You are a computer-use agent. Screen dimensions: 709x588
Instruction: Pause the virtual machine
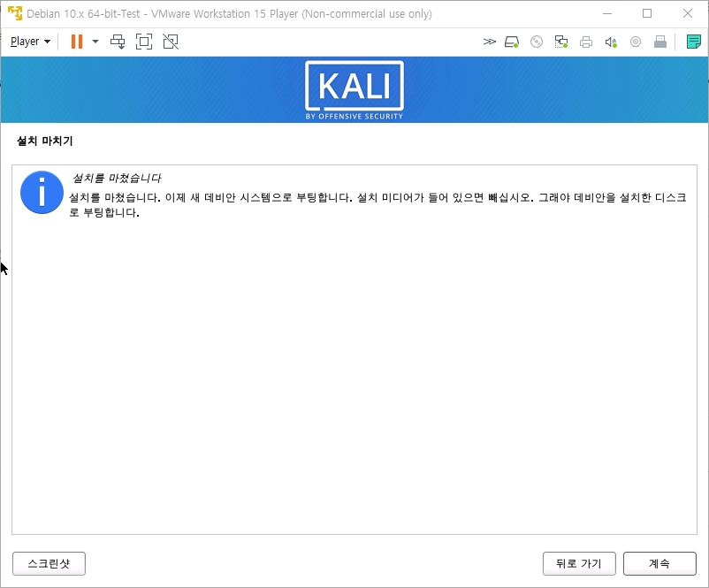click(77, 42)
